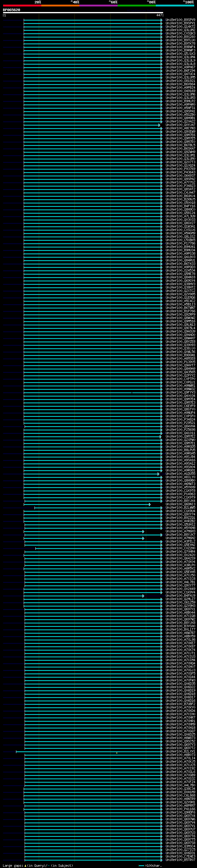Click hit label UniRef100_P14963
The image size is (197, 868).
(x=180, y=494)
